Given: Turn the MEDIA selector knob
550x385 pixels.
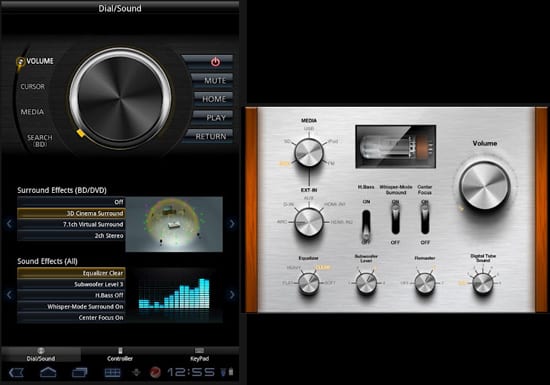Looking at the screenshot, I should (x=308, y=153).
